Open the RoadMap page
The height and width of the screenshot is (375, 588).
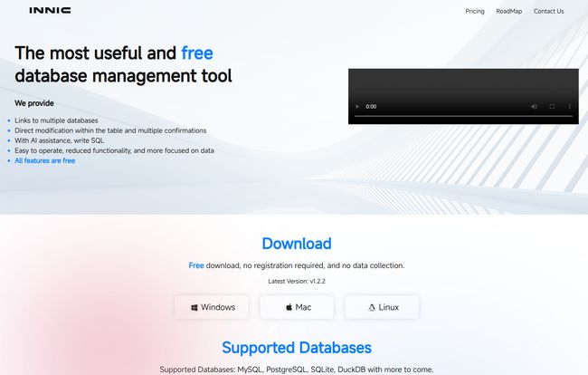coord(509,11)
